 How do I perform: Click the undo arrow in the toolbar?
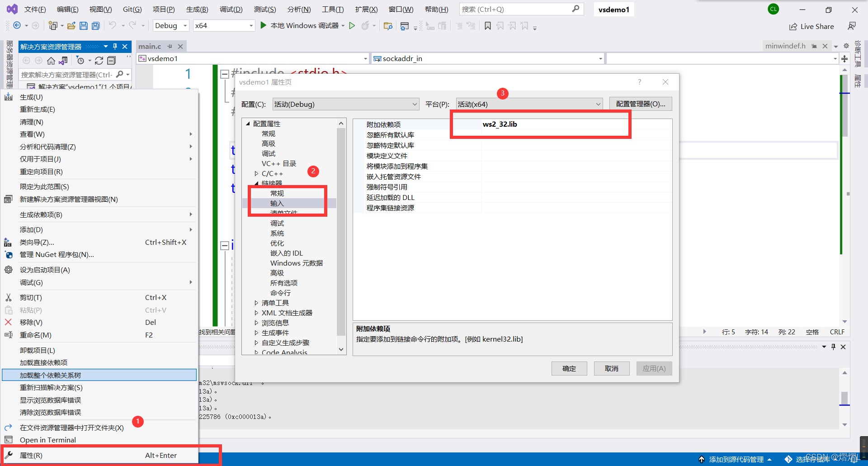pyautogui.click(x=112, y=26)
